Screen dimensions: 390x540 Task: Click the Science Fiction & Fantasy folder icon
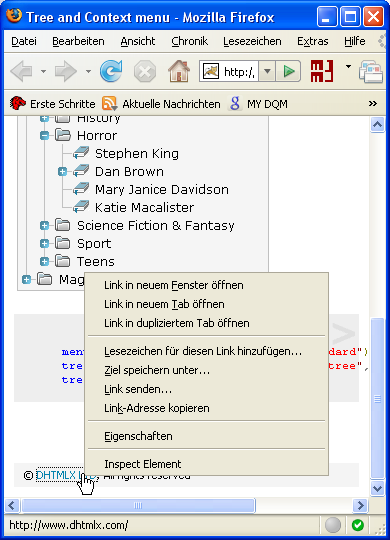point(63,225)
